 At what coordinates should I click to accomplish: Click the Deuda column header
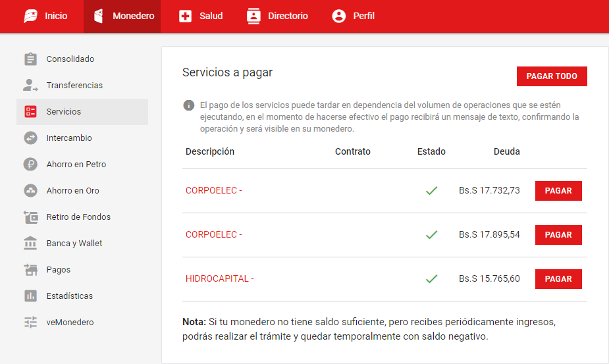[506, 151]
